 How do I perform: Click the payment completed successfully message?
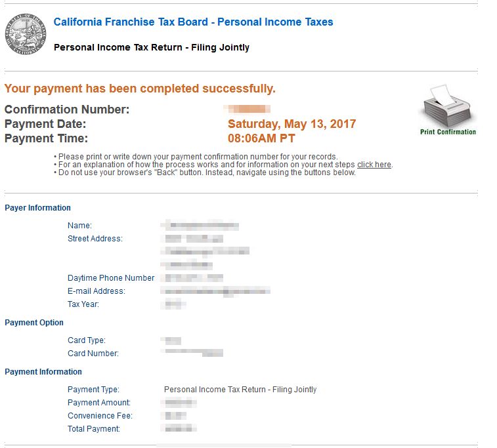pyautogui.click(x=140, y=89)
